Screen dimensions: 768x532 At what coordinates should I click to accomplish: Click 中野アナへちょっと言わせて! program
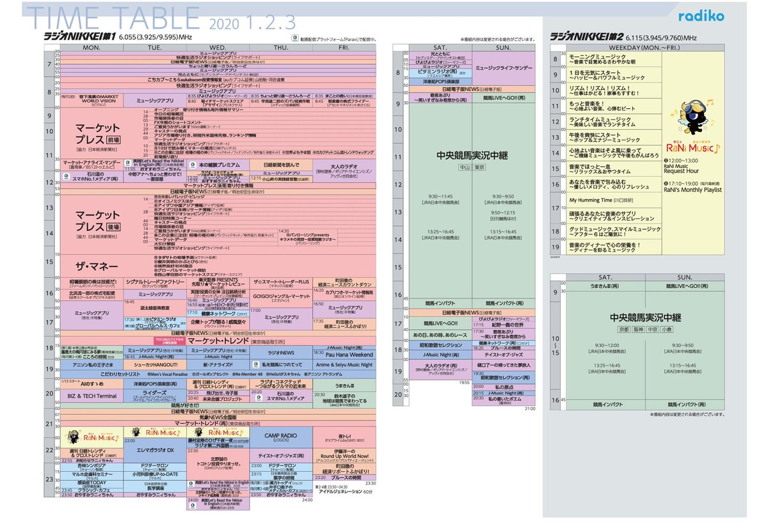click(x=154, y=176)
